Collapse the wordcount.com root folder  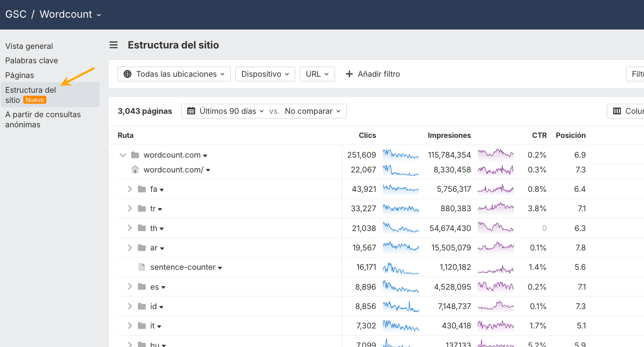[x=123, y=155]
